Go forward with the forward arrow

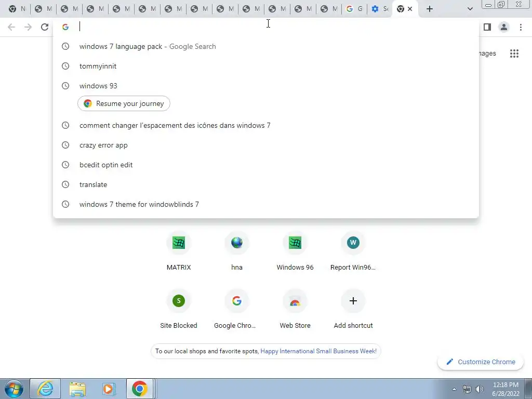point(28,27)
